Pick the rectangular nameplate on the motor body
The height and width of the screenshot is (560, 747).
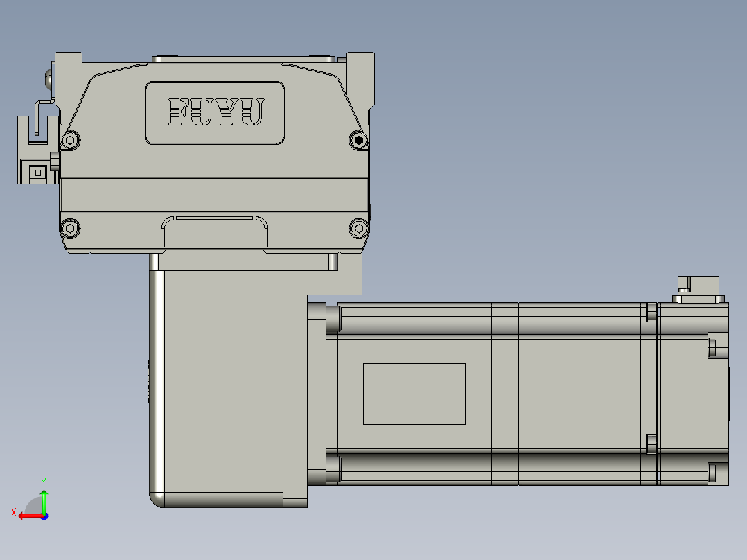coord(414,394)
